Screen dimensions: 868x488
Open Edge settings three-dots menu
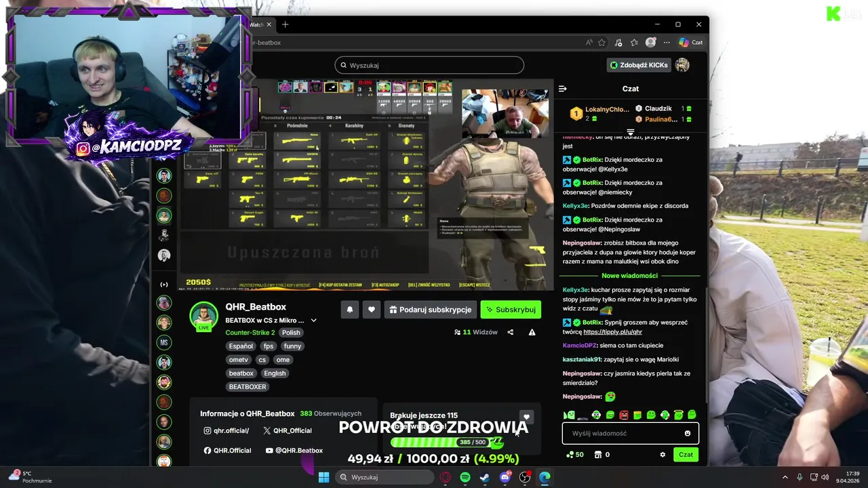point(667,42)
